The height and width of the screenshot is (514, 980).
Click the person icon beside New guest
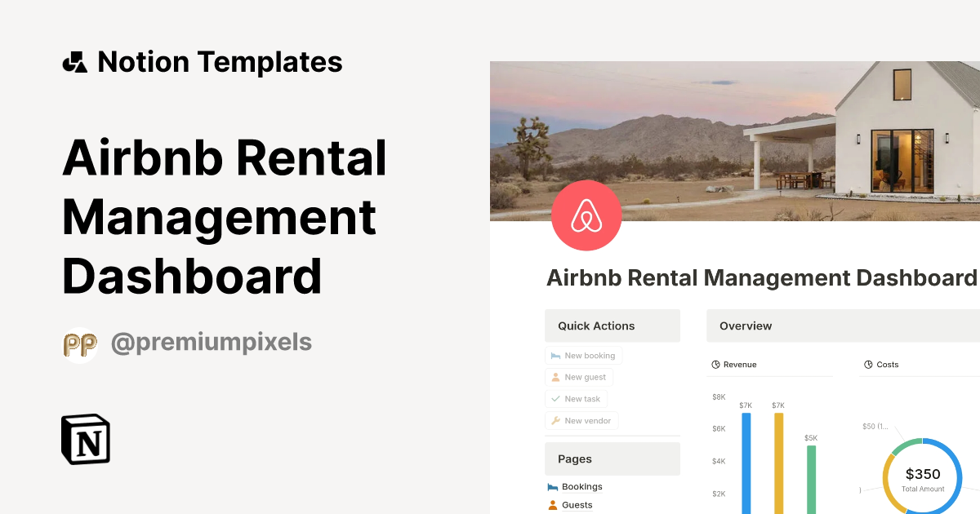[x=555, y=377]
